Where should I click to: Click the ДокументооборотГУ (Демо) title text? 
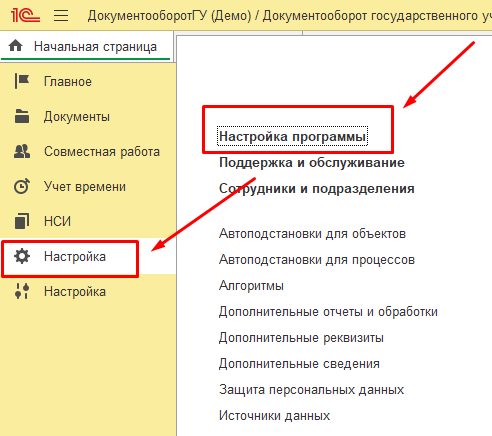(x=169, y=16)
